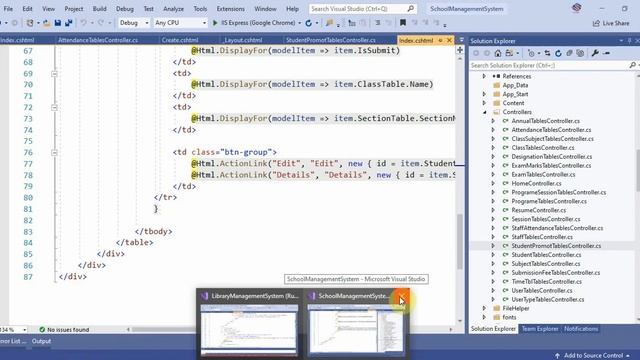Click the Undo arrow icon
Image resolution: width=640 pixels, height=360 pixels.
tap(83, 23)
